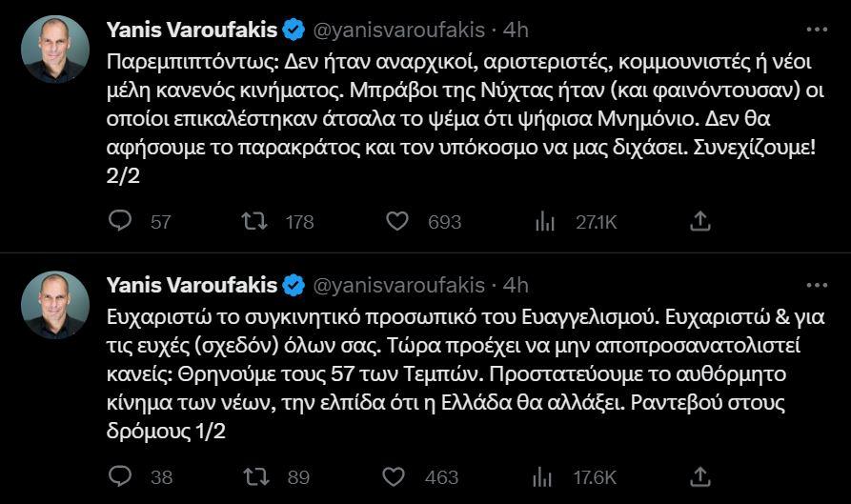Open the 4h timestamp of second tweet

click(x=516, y=285)
